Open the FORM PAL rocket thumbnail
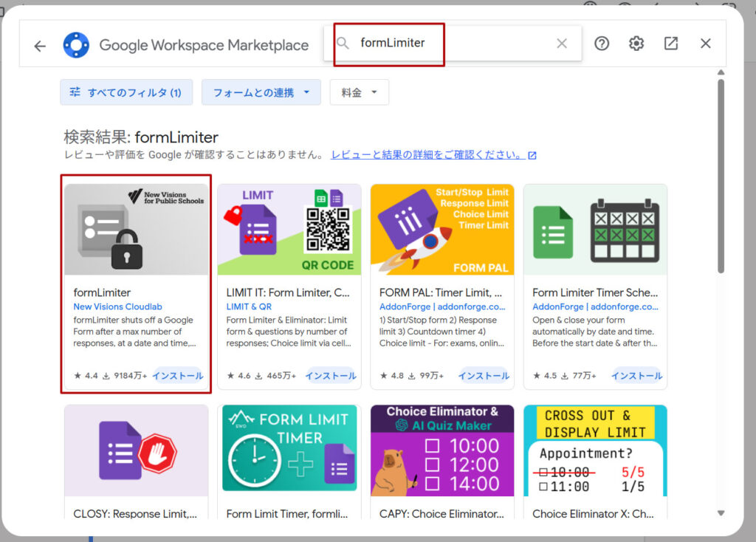756x542 pixels. (442, 230)
